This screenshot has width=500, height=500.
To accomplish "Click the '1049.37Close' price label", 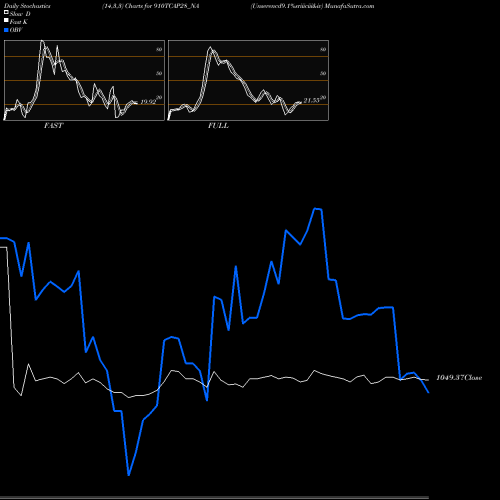I will coord(459,378).
